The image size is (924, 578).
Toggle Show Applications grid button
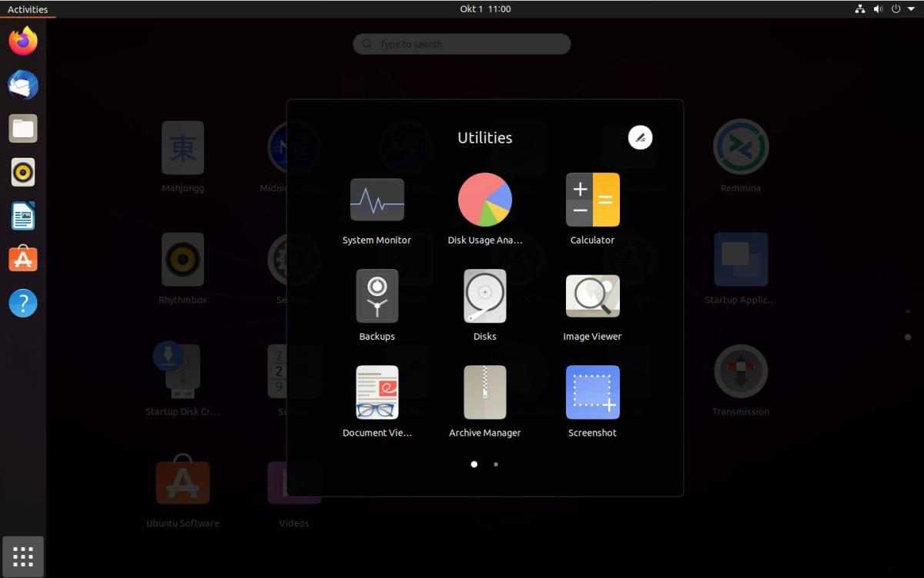[x=23, y=556]
